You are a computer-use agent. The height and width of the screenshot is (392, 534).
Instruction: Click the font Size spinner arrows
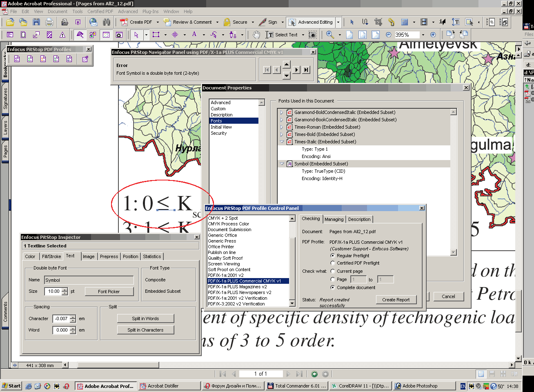pyautogui.click(x=65, y=292)
